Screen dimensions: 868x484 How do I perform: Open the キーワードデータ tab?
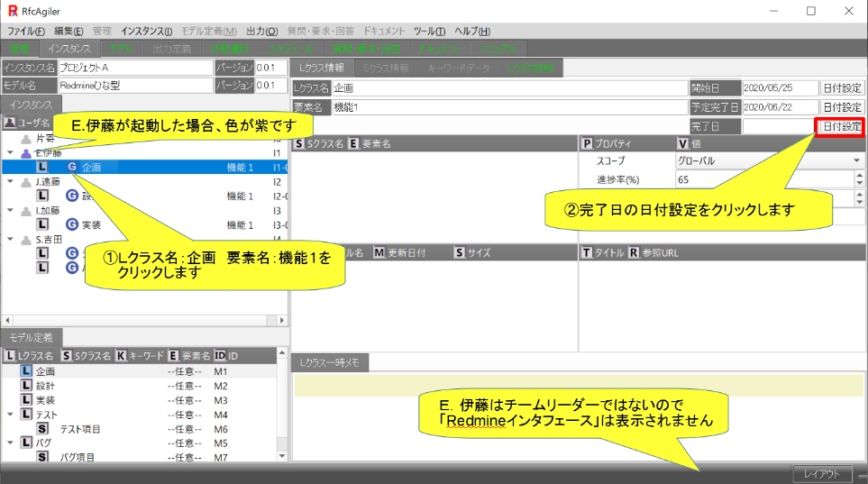coord(459,68)
